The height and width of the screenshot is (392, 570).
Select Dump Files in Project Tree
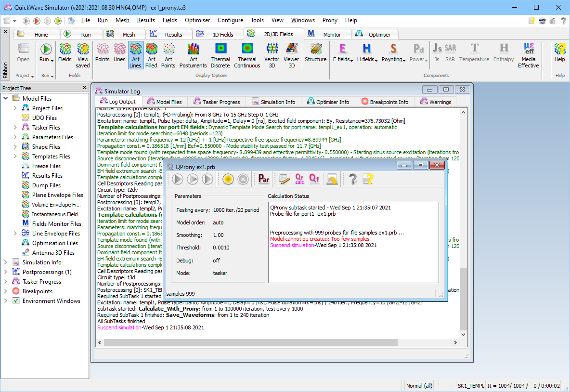point(46,185)
